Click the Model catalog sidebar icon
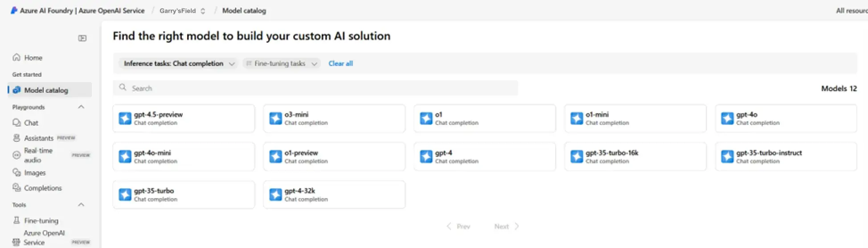Screen dimensions: 868x248 pyautogui.click(x=16, y=90)
